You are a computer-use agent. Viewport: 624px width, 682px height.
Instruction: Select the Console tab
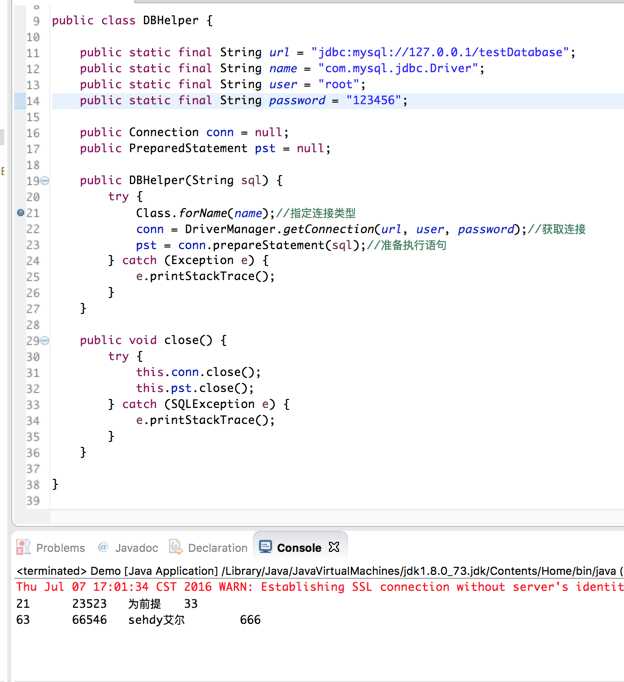pos(299,548)
